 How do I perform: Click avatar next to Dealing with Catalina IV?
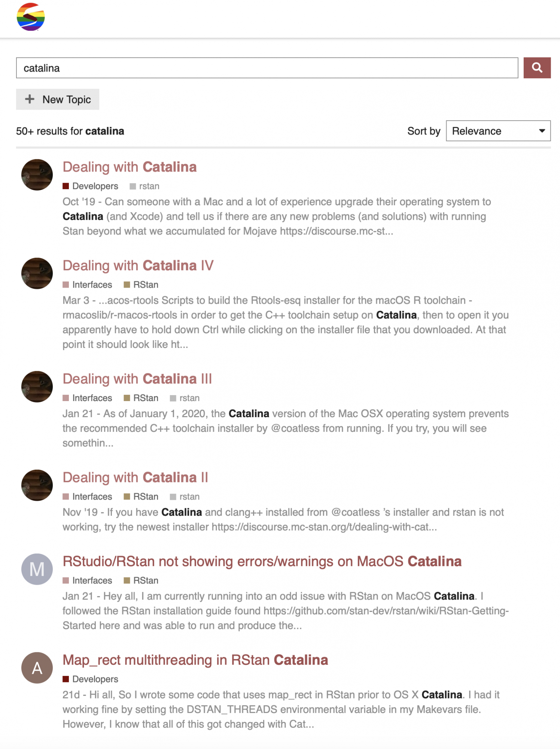[37, 273]
